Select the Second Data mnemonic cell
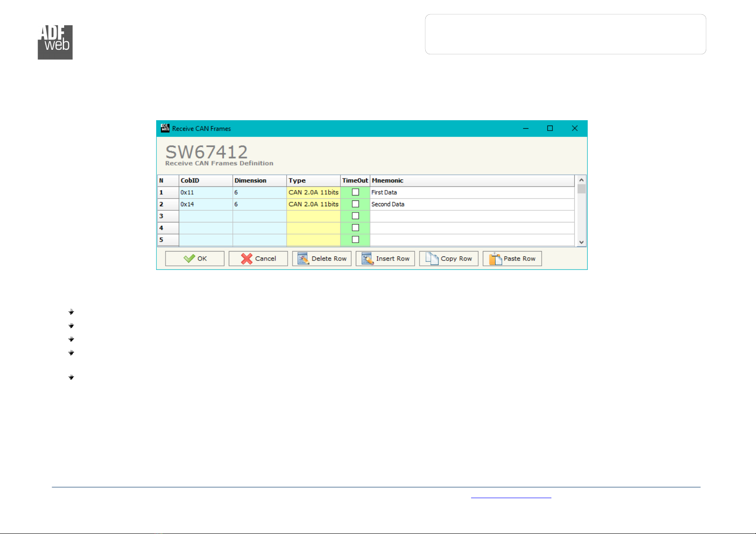 [472, 204]
